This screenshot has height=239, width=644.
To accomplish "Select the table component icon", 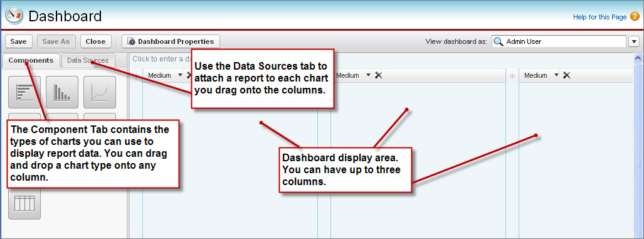I will click(x=24, y=203).
